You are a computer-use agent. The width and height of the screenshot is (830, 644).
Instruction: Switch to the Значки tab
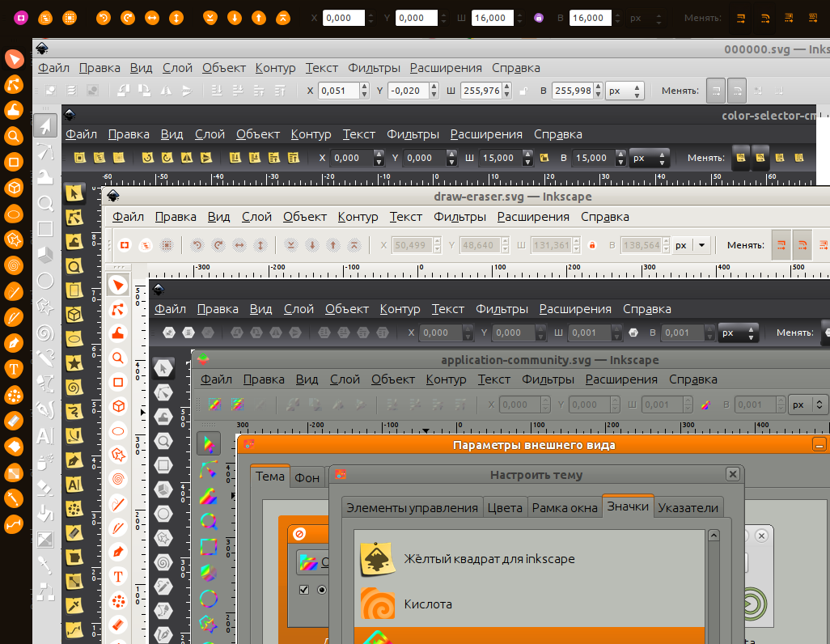628,506
